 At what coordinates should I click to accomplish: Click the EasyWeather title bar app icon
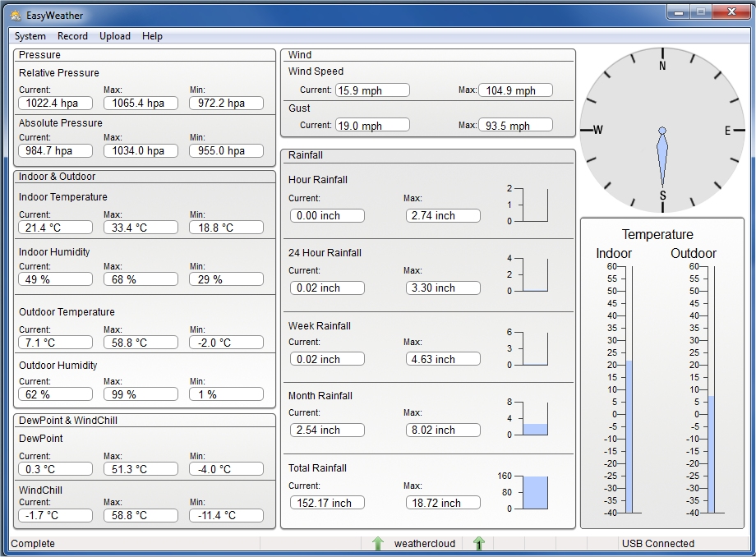click(15, 15)
